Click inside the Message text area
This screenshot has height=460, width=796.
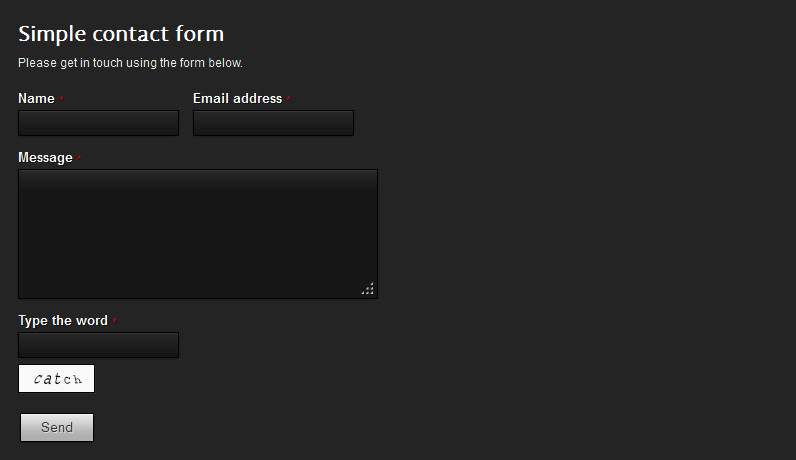pyautogui.click(x=198, y=234)
